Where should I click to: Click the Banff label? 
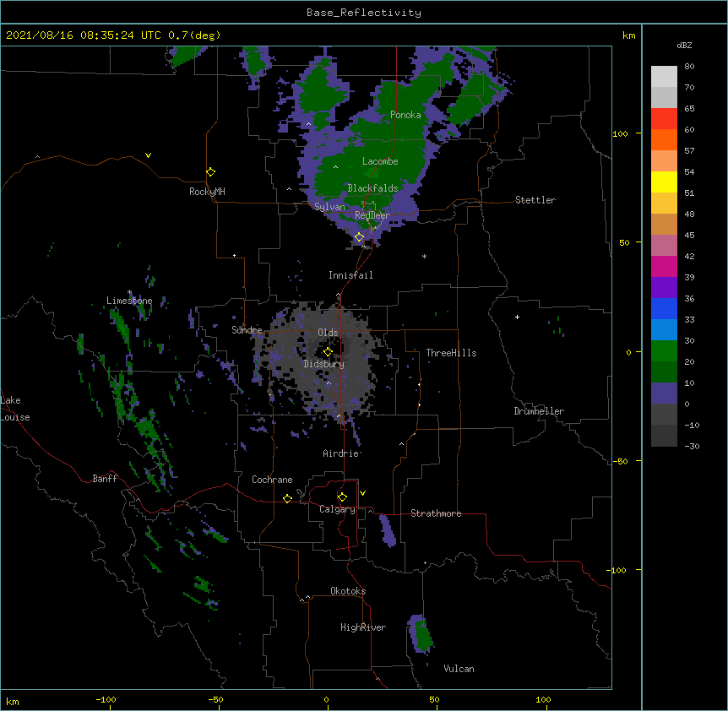click(x=105, y=479)
